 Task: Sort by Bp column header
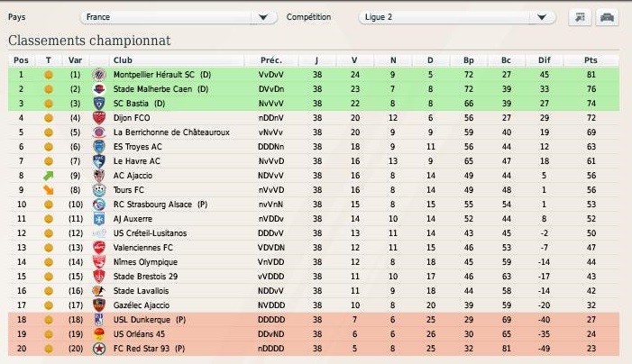click(x=468, y=60)
